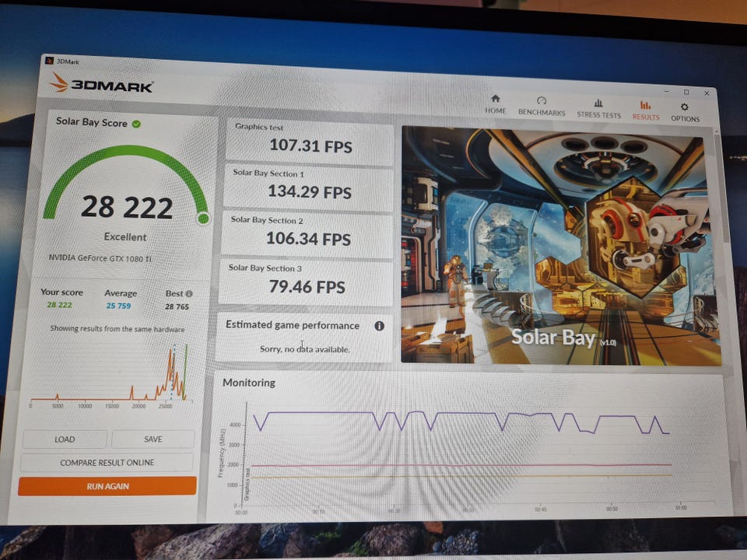
Task: Click the 3DMark title bar icon
Action: [49, 61]
